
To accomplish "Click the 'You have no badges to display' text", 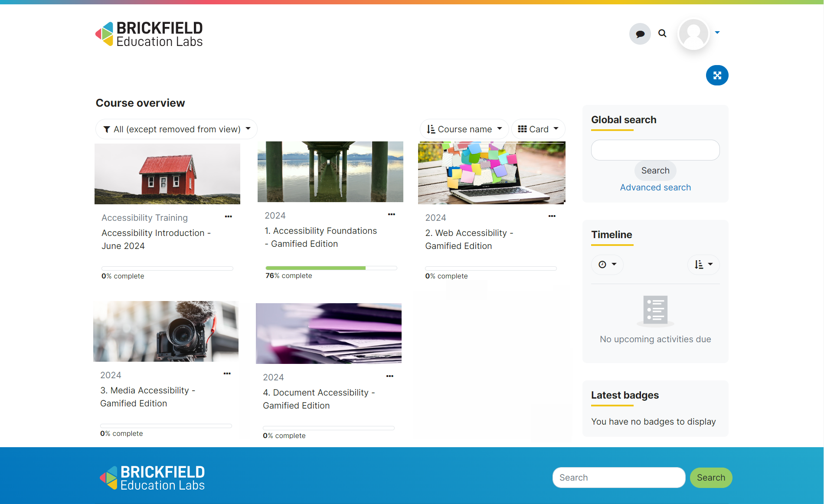I will pyautogui.click(x=653, y=422).
